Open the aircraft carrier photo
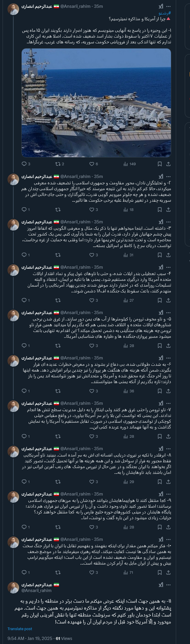Image resolution: width=190 pixels, height=644 pixels. pos(96,103)
